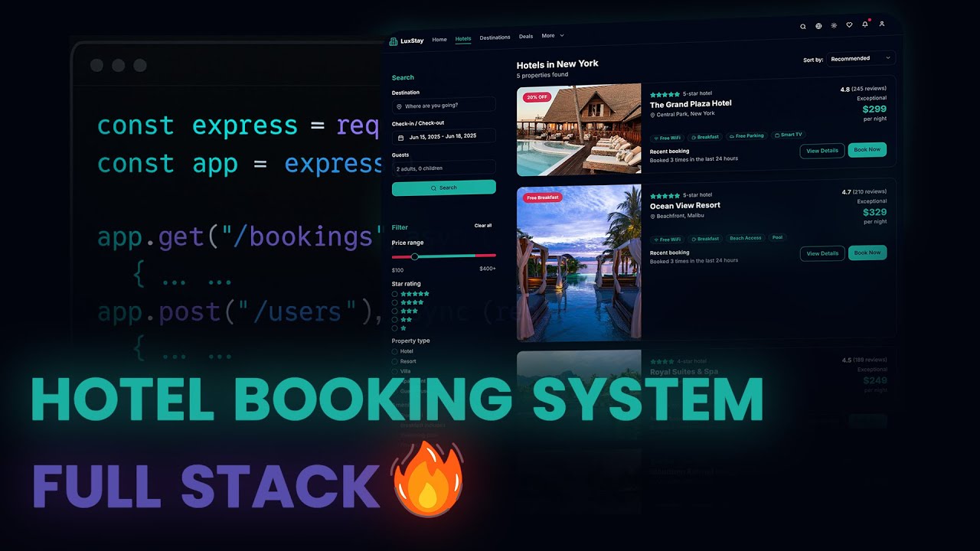Click the Free WiFi tag on Ocean View
The image size is (980, 551).
click(x=666, y=240)
